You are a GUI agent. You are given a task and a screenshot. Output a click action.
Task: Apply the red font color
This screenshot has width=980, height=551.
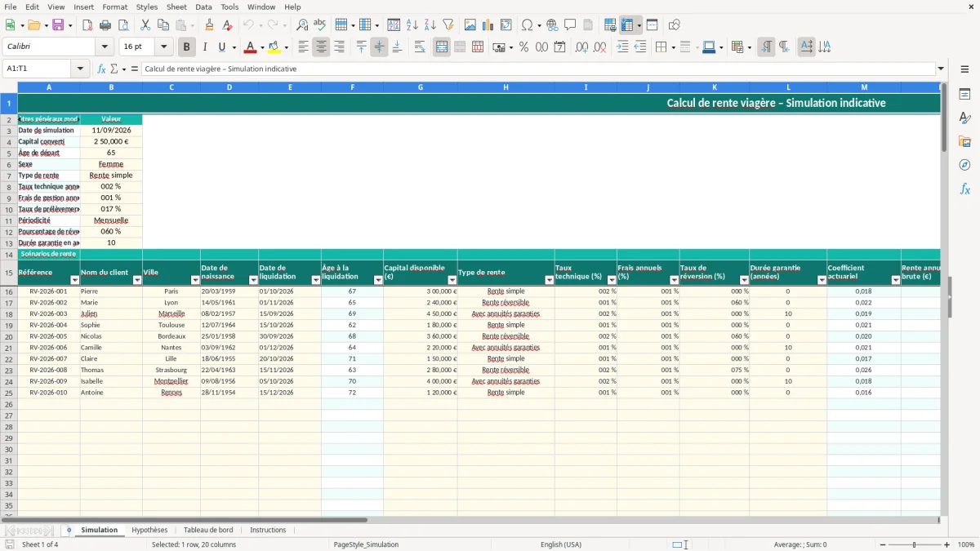pos(250,47)
